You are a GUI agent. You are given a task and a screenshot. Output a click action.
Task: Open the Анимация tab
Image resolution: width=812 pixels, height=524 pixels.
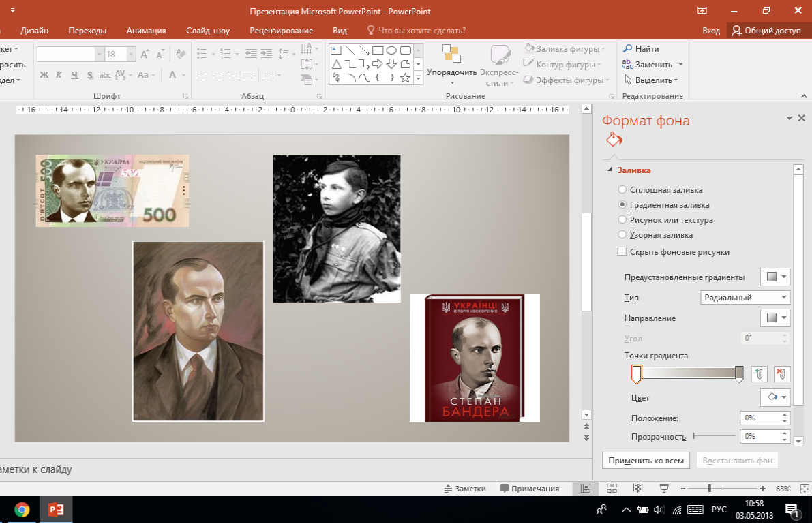[147, 31]
